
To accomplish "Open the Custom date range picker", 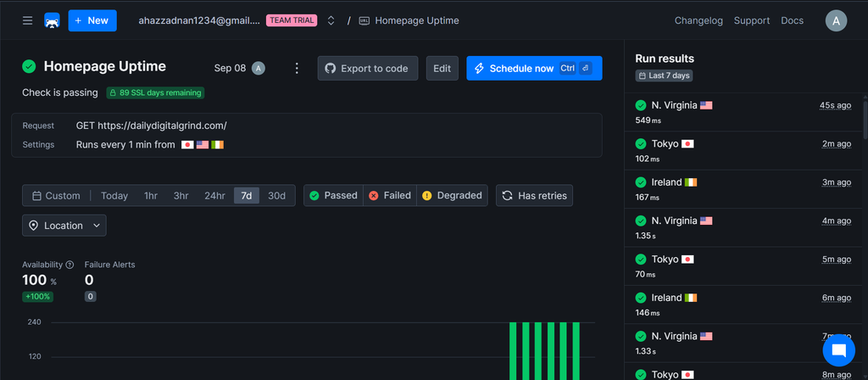I will click(x=57, y=196).
